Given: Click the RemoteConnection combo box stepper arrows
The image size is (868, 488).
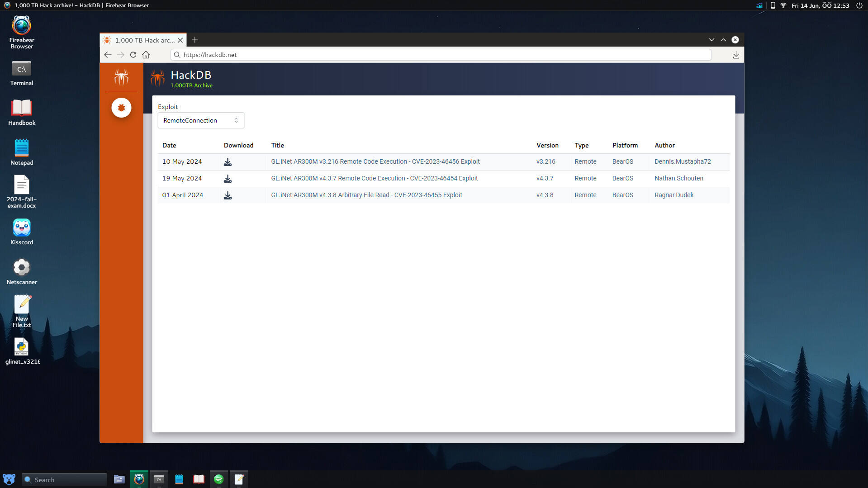Looking at the screenshot, I should click(x=236, y=120).
